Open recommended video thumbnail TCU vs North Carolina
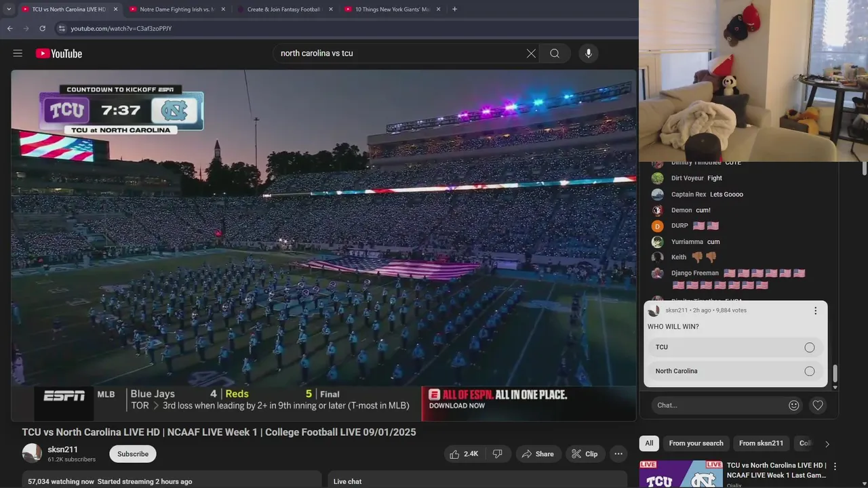The image size is (868, 488). click(x=681, y=474)
